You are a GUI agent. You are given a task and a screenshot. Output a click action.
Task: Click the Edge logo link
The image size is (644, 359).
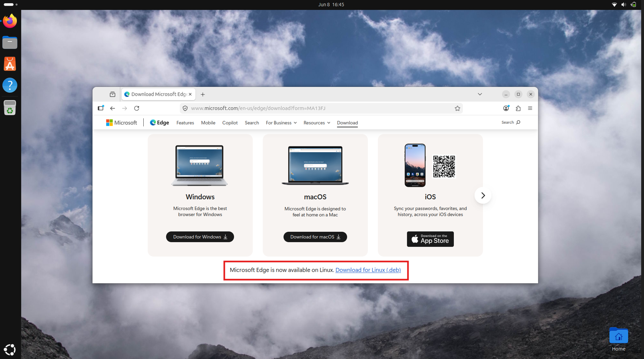click(x=159, y=123)
